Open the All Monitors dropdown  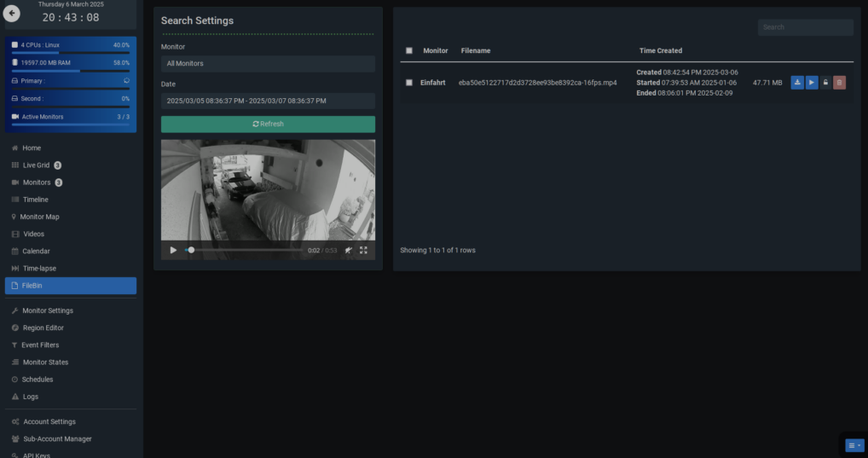[268, 64]
